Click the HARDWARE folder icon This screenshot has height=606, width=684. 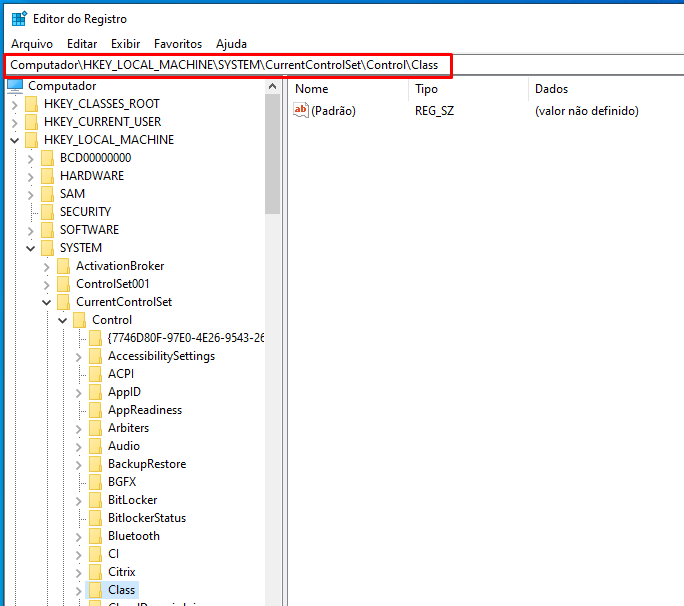[48, 176]
